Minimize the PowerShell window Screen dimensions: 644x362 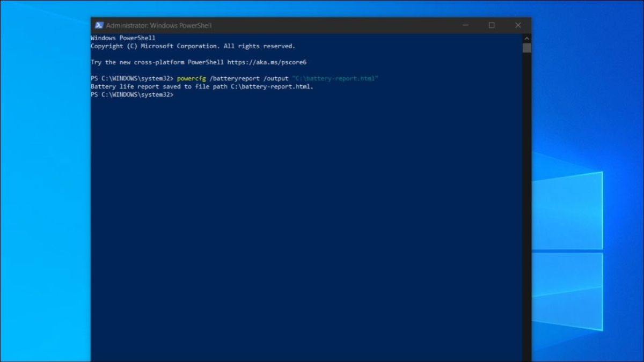click(x=465, y=25)
